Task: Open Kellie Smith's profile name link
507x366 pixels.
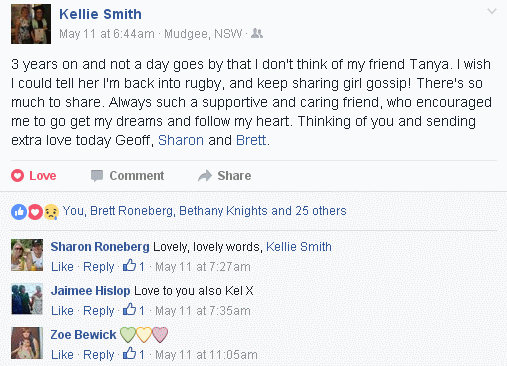Action: [100, 14]
